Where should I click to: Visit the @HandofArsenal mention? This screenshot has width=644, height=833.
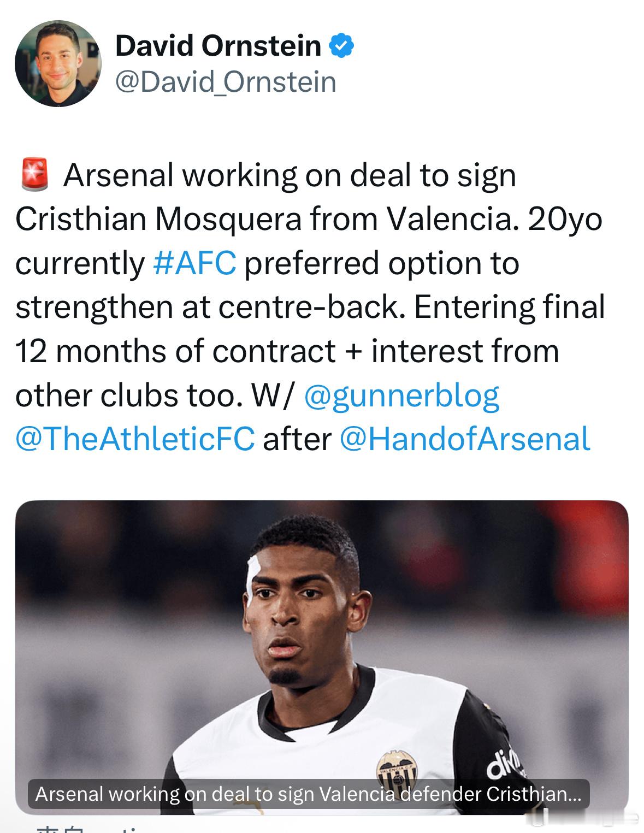465,439
